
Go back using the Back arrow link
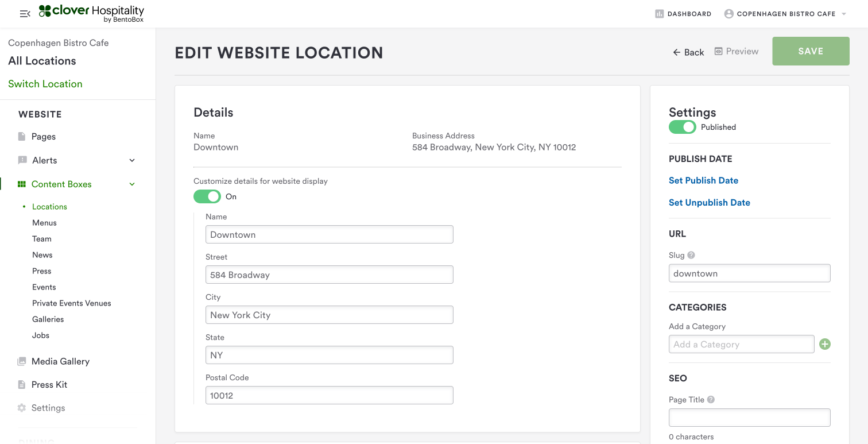coord(688,52)
